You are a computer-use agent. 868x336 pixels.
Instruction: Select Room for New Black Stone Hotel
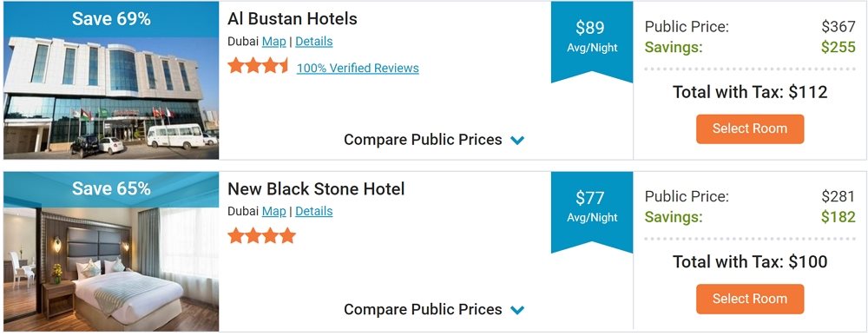pos(750,299)
